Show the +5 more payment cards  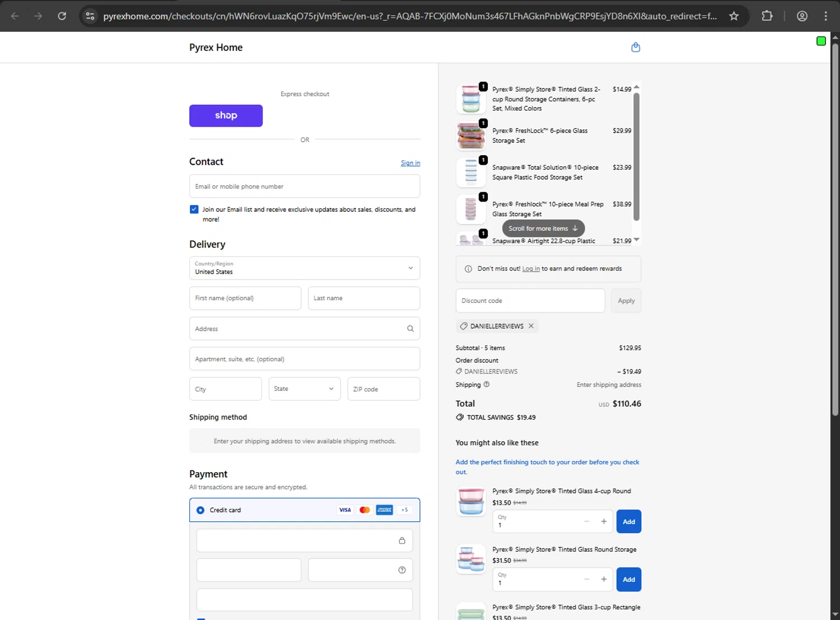tap(404, 510)
